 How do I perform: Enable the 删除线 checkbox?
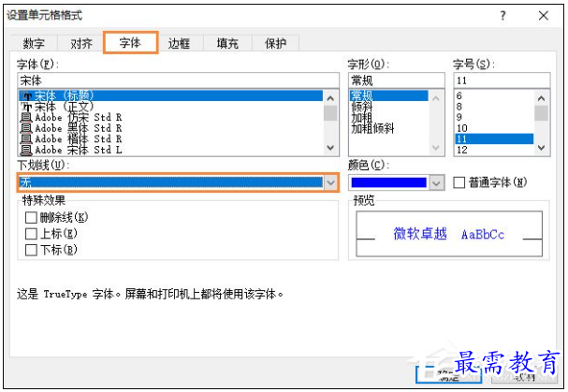(31, 217)
